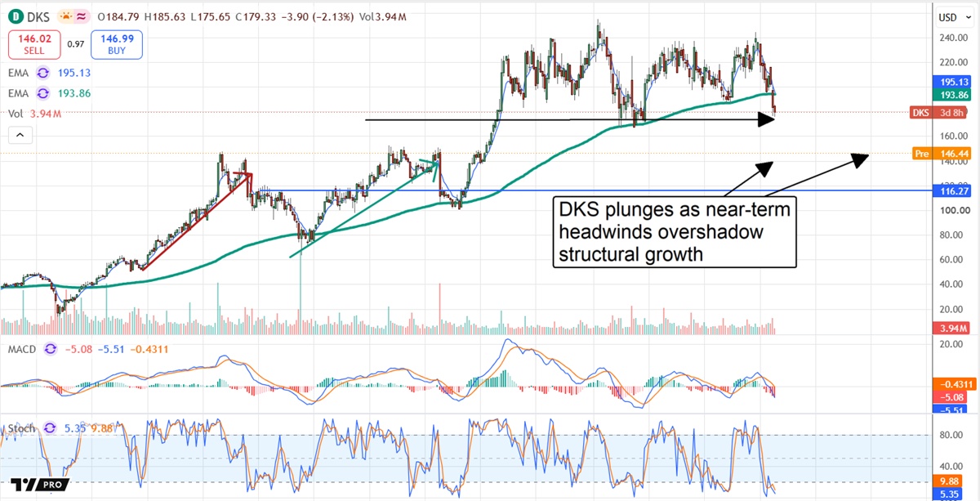980x501 pixels.
Task: Click the MACD legend value −5.51
Action: (113, 348)
